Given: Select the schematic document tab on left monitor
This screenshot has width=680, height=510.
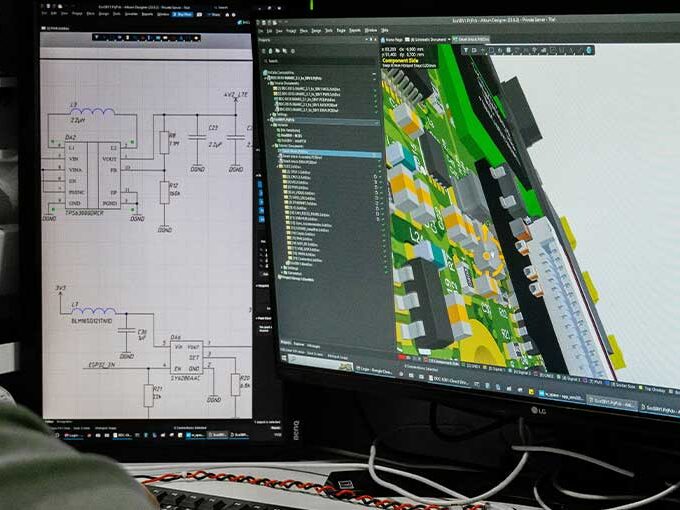Looking at the screenshot, I should tap(57, 28).
